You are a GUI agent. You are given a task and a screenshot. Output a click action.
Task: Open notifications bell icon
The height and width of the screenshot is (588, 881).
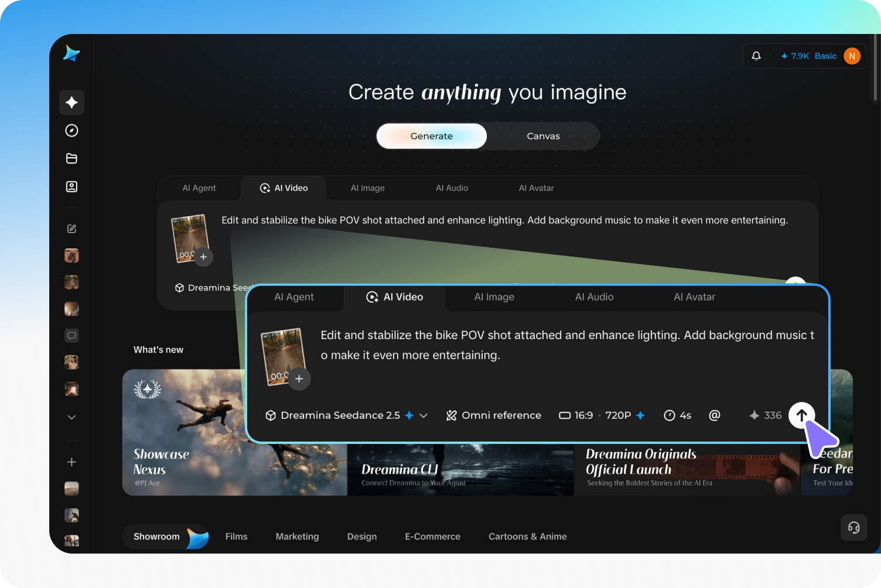pos(756,56)
